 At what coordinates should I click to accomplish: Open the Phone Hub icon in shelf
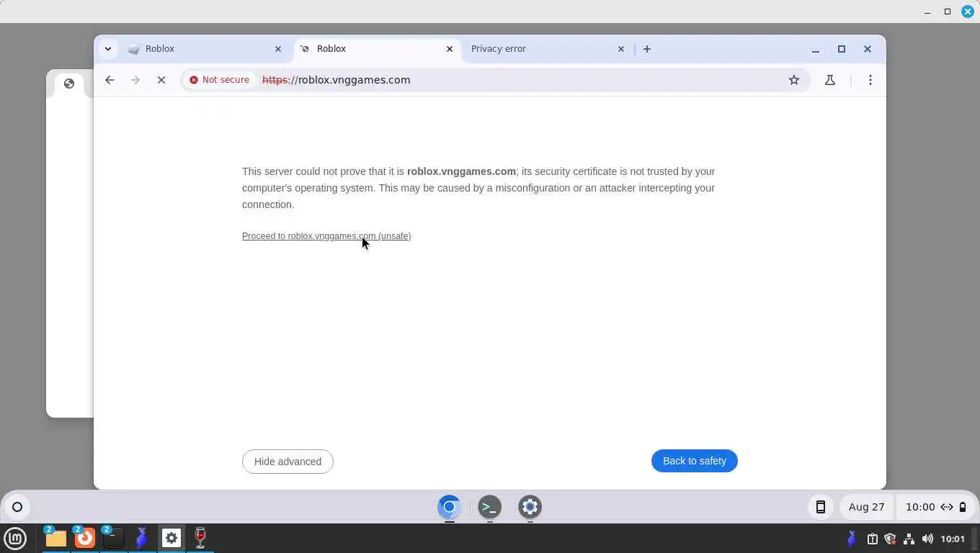[820, 507]
